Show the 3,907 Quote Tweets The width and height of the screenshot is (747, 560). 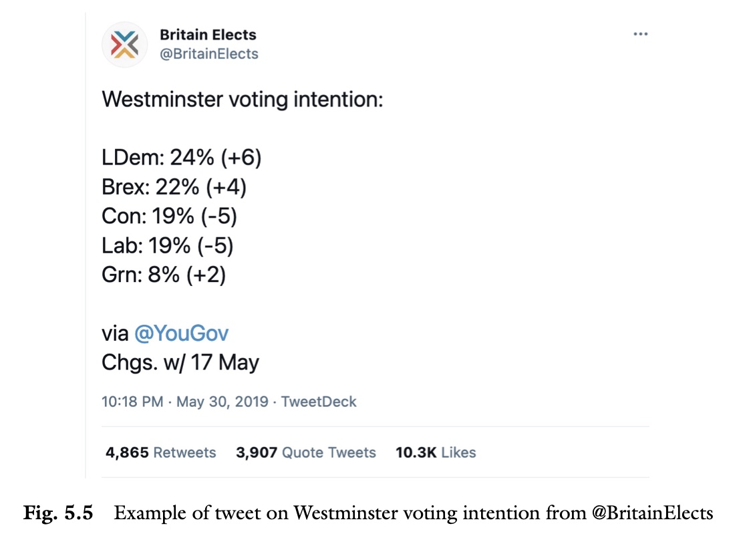[306, 452]
